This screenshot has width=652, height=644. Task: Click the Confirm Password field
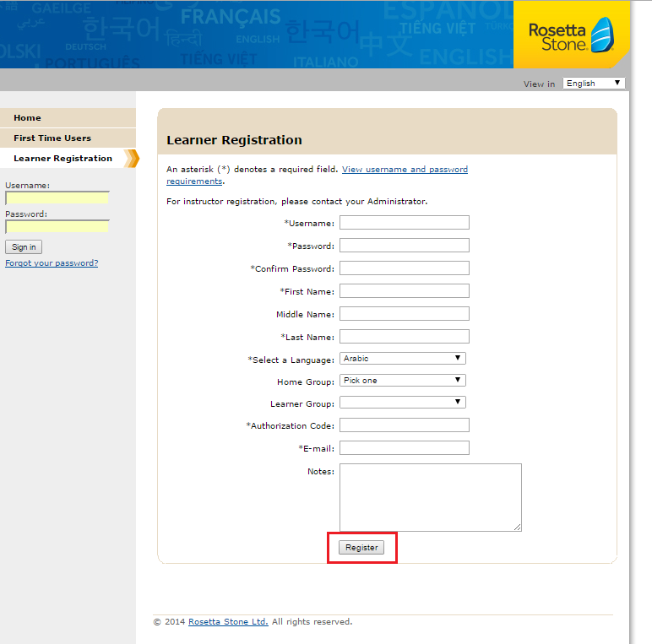pos(404,268)
